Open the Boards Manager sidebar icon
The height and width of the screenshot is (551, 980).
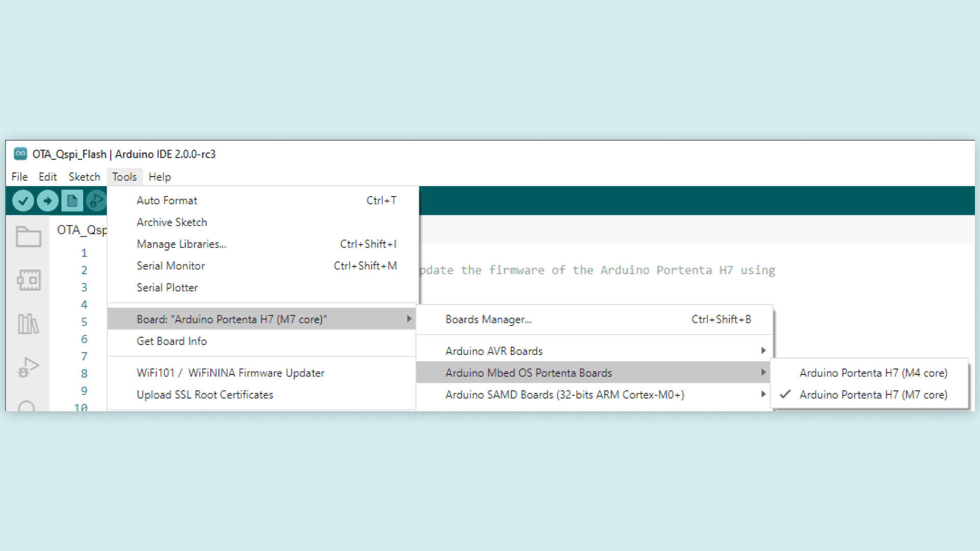point(29,280)
